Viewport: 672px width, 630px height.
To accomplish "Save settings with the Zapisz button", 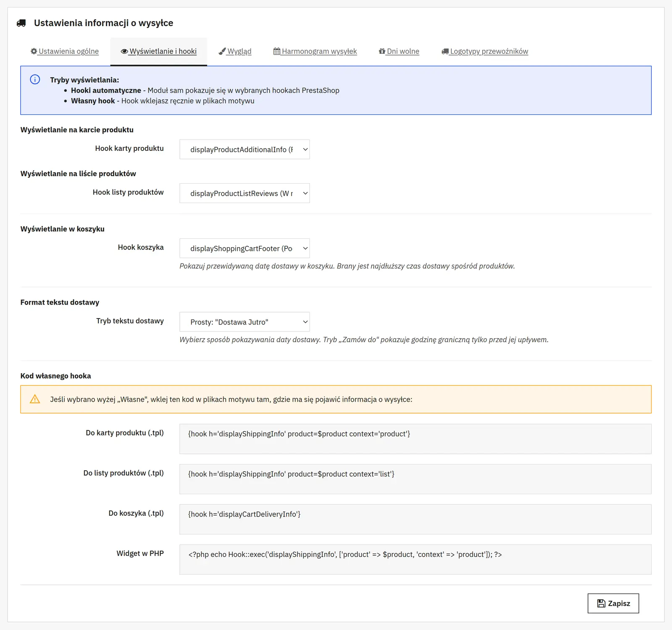I will pyautogui.click(x=613, y=604).
